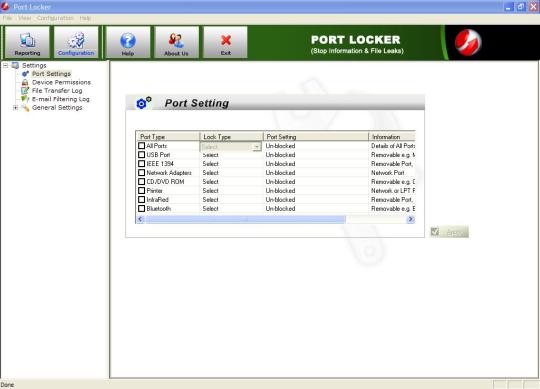
Task: Click Select for Bluetooth lock type
Action: pyautogui.click(x=210, y=209)
